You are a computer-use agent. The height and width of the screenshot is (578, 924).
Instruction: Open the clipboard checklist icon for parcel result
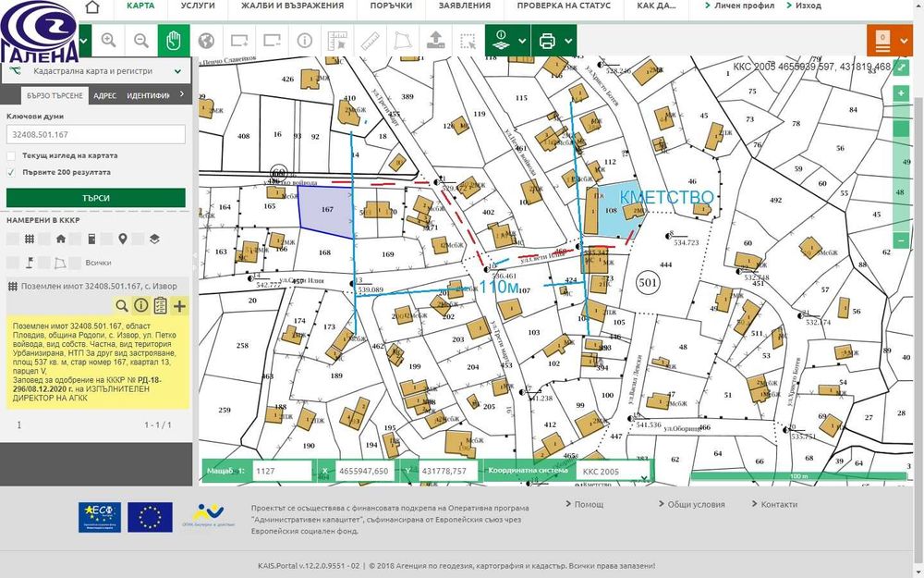(x=160, y=305)
